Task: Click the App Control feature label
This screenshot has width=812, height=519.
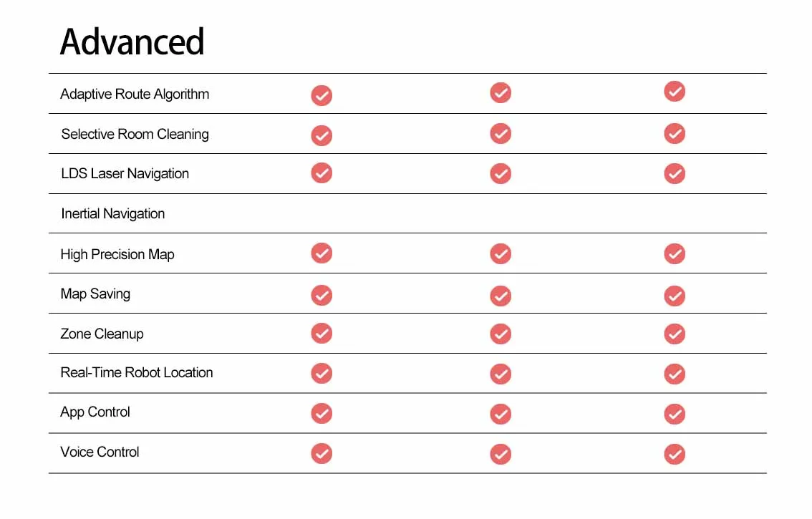Action: coord(95,412)
